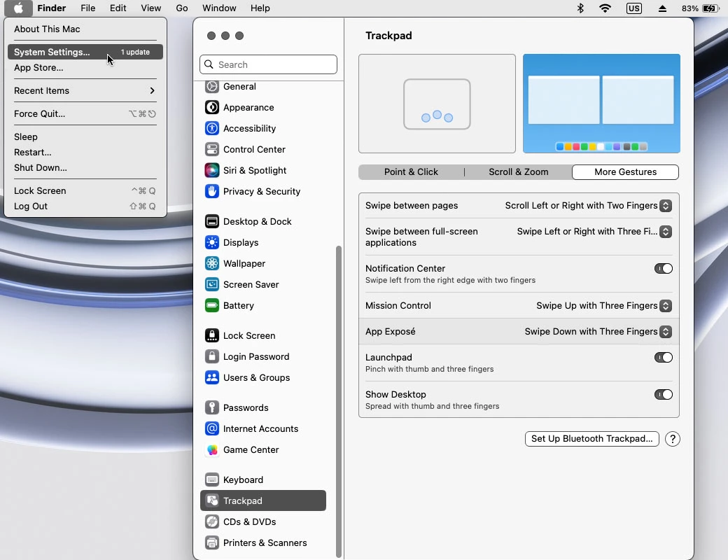Select the Screen Saver icon
Image resolution: width=728 pixels, height=560 pixels.
click(x=211, y=284)
